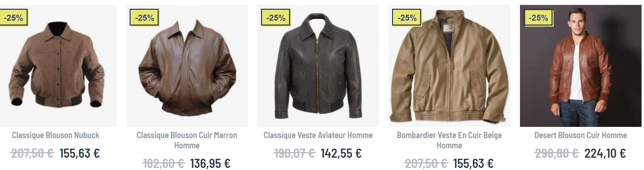This screenshot has height=170, width=644.
Task: Click the Bombardier Veste En Cuir Beige link
Action: click(x=449, y=140)
